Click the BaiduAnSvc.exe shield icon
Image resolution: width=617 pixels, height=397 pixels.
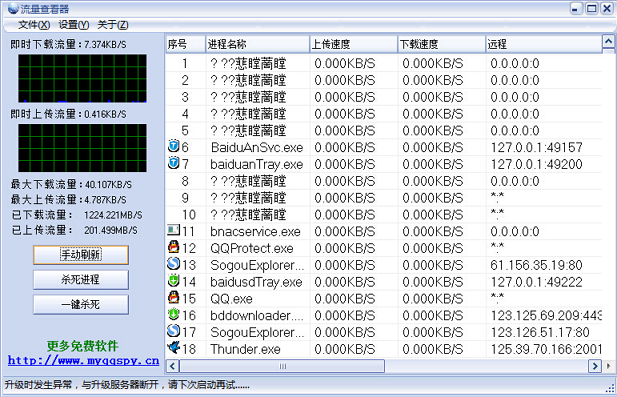[x=174, y=146]
